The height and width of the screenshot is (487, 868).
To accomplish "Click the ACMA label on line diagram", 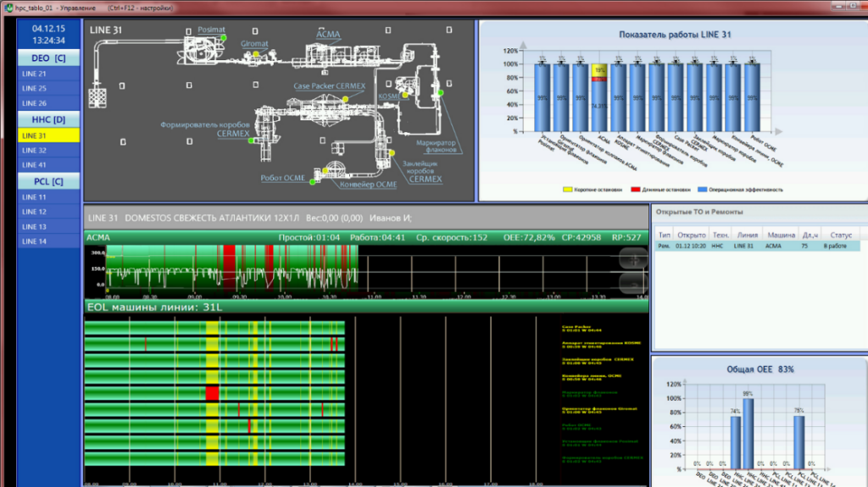I will tap(327, 33).
